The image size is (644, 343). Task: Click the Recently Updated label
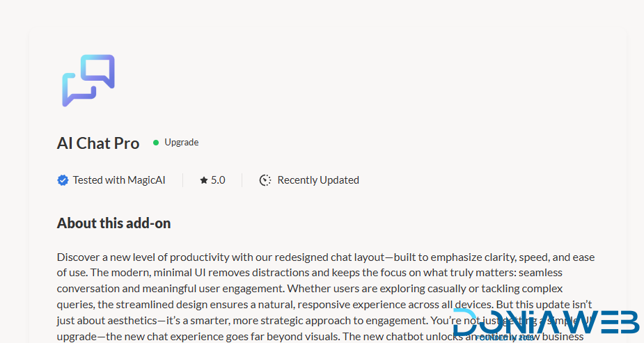tap(318, 180)
